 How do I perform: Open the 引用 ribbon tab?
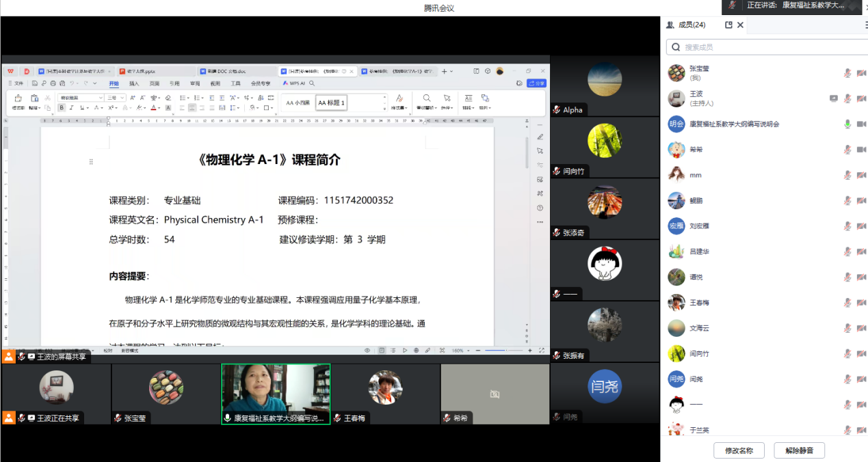coord(174,83)
